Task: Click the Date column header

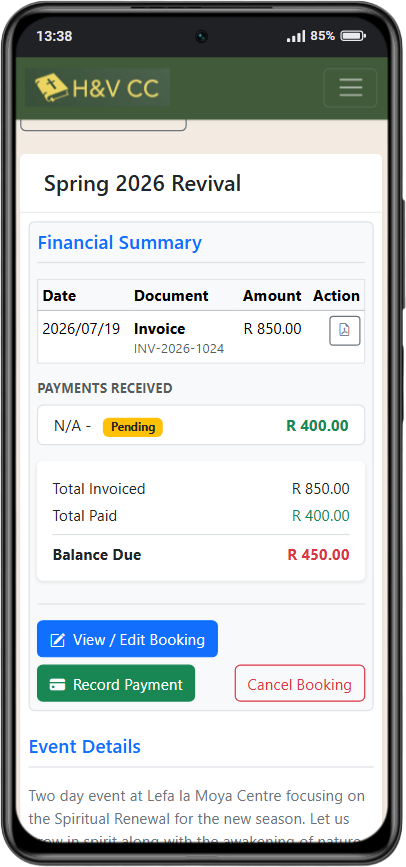Action: 59,296
